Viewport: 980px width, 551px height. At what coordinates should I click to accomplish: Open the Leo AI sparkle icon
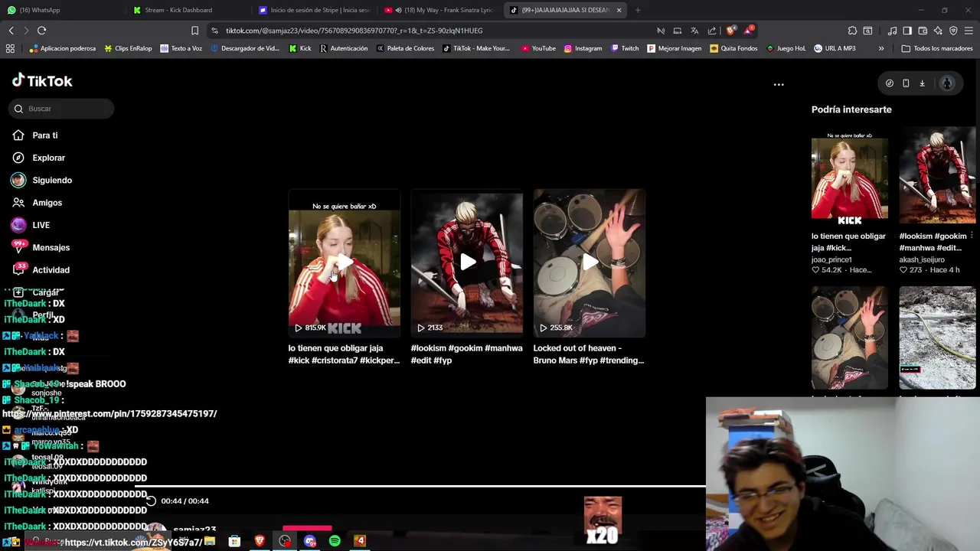tap(938, 31)
